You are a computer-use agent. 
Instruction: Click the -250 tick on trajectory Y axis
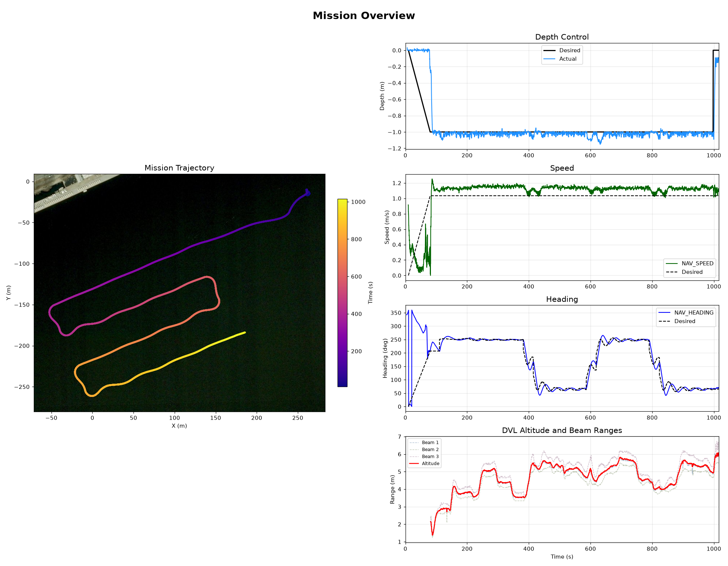[22, 387]
